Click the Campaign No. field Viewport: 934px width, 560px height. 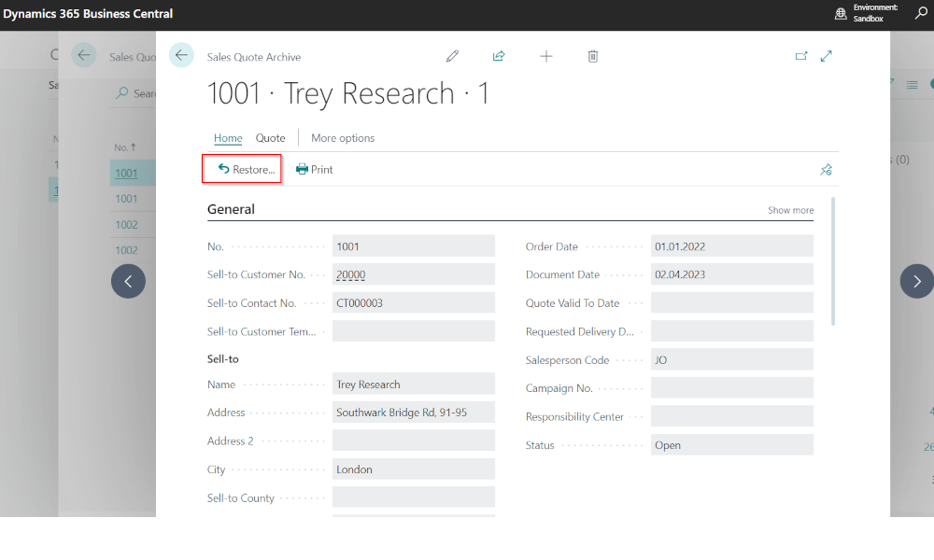[x=732, y=387]
